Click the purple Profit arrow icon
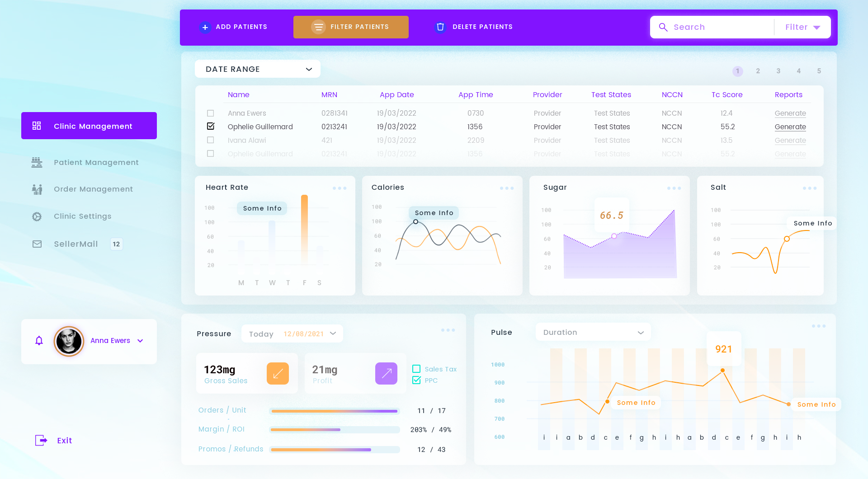868x479 pixels. pos(386,374)
